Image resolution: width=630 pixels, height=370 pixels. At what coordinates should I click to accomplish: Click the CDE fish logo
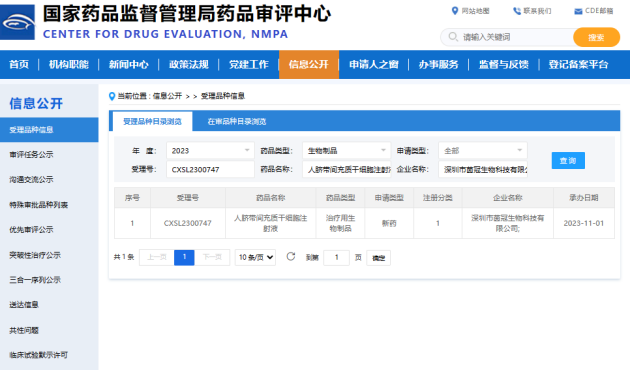[x=18, y=22]
